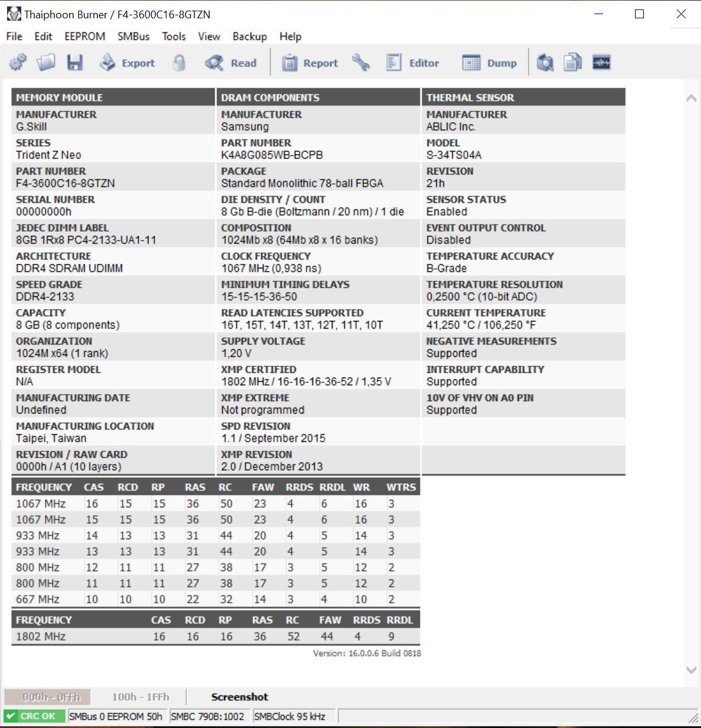Open the Edit menu
701x728 pixels.
click(43, 36)
